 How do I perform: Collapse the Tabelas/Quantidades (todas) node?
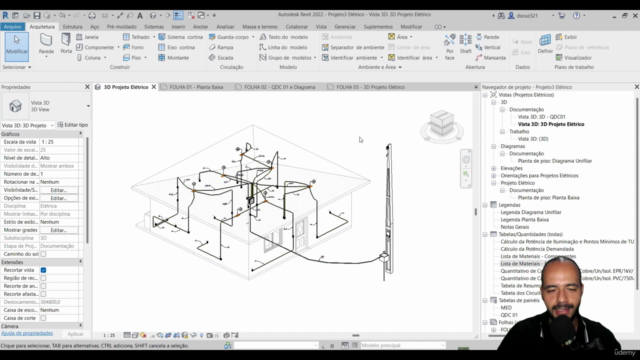point(485,234)
